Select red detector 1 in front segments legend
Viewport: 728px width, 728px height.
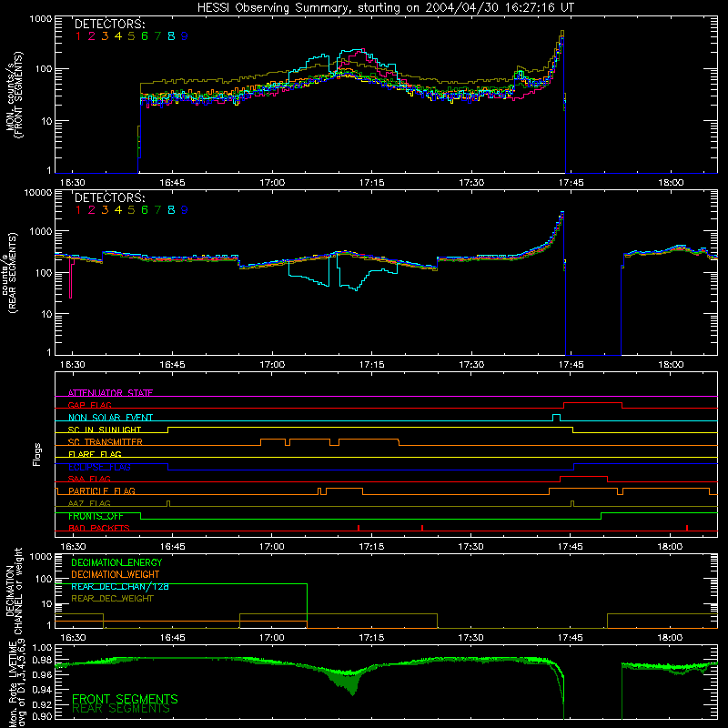tap(78, 36)
